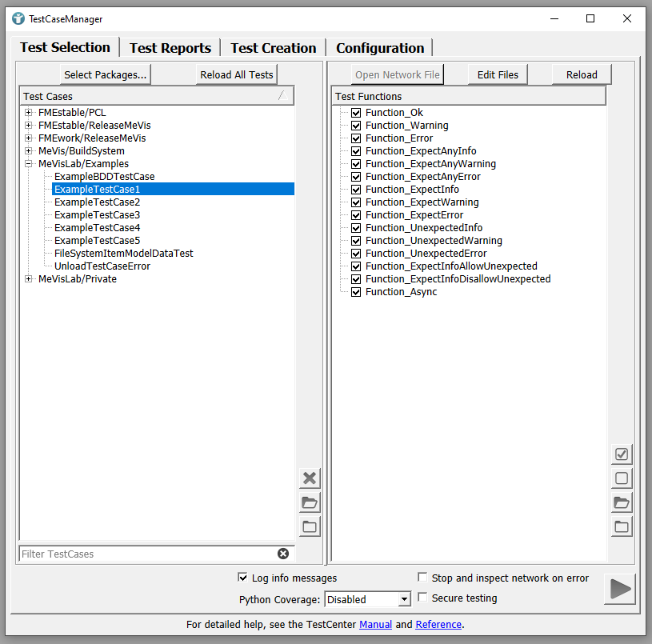
Task: Open the TestCenter Manual link
Action: point(375,624)
